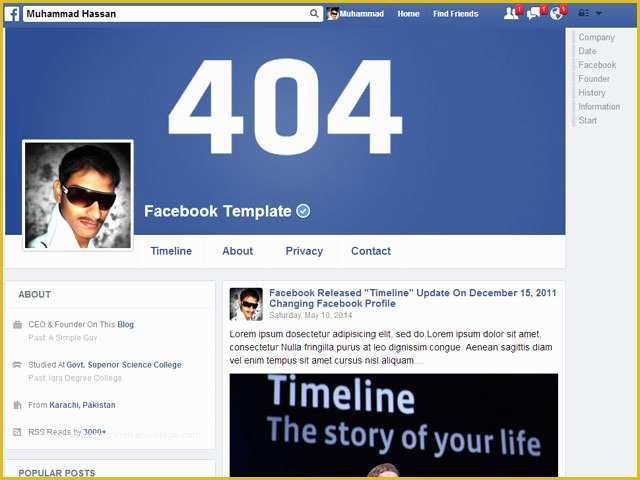Switch to the Contact tab

click(371, 251)
